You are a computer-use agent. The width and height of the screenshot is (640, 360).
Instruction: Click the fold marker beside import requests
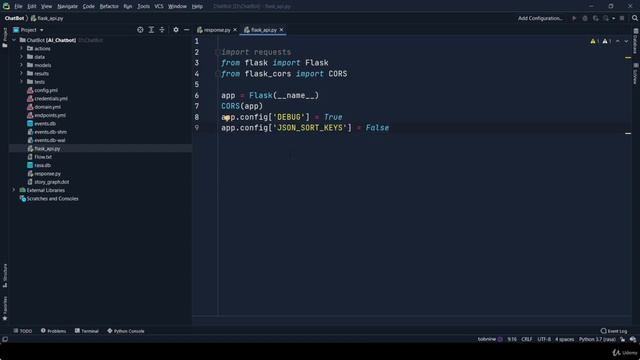(x=218, y=52)
